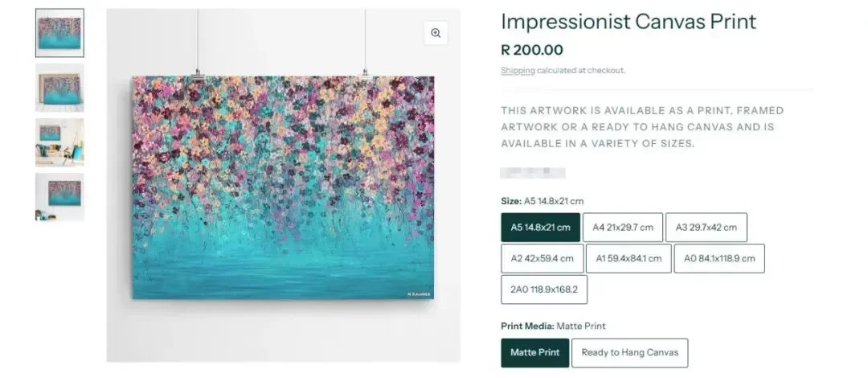Select the 2A0 118.9x168.2 size

point(543,290)
